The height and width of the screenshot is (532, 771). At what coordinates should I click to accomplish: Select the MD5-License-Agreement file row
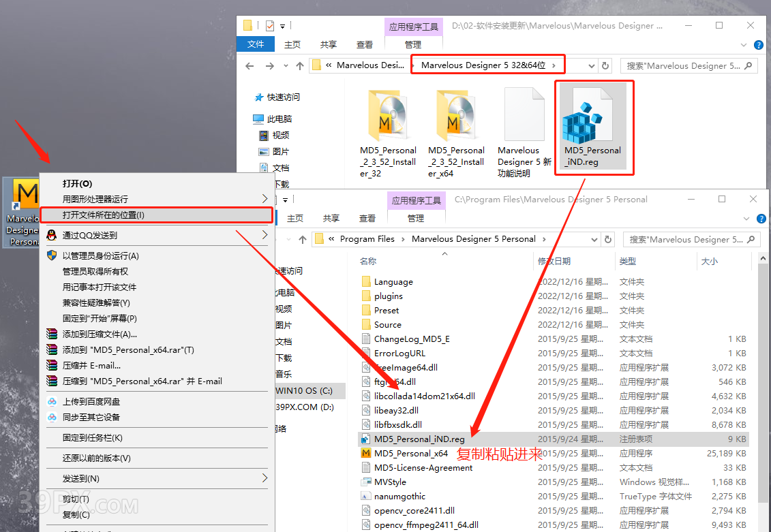point(554,467)
